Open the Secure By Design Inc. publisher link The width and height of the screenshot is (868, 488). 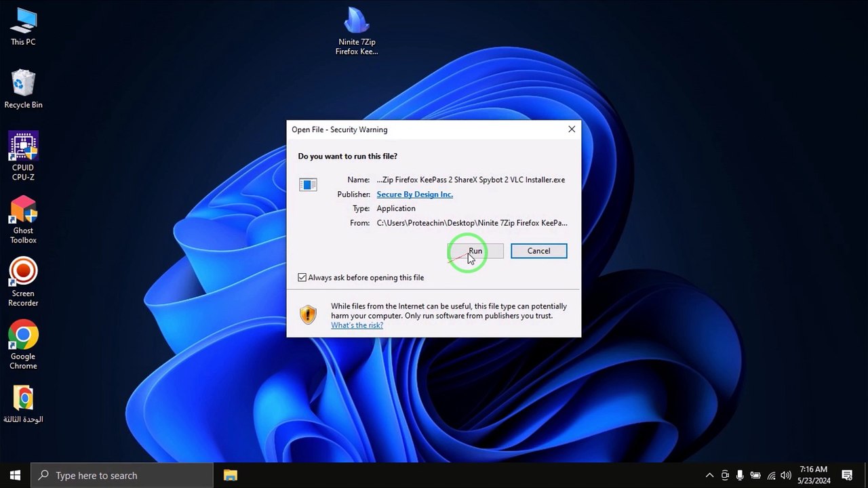(414, 195)
